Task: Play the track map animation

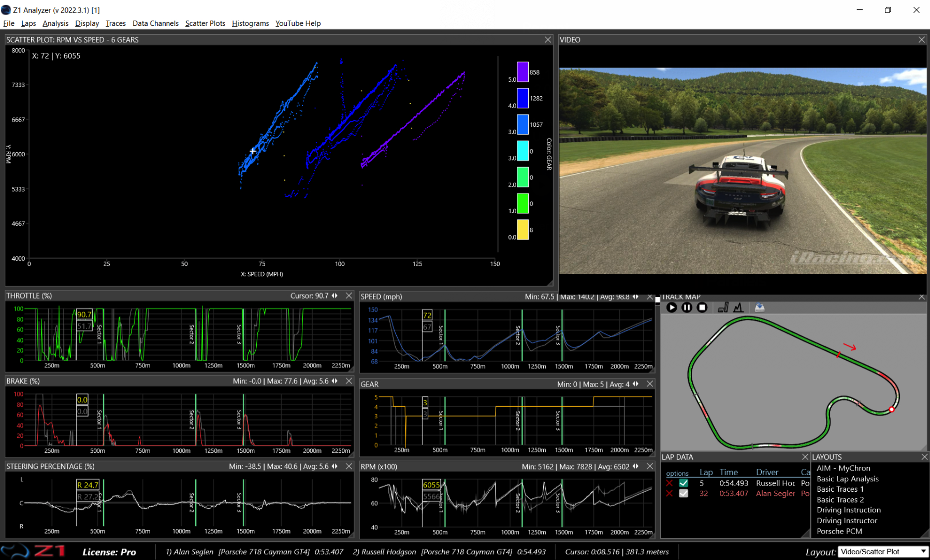Action: [x=672, y=307]
